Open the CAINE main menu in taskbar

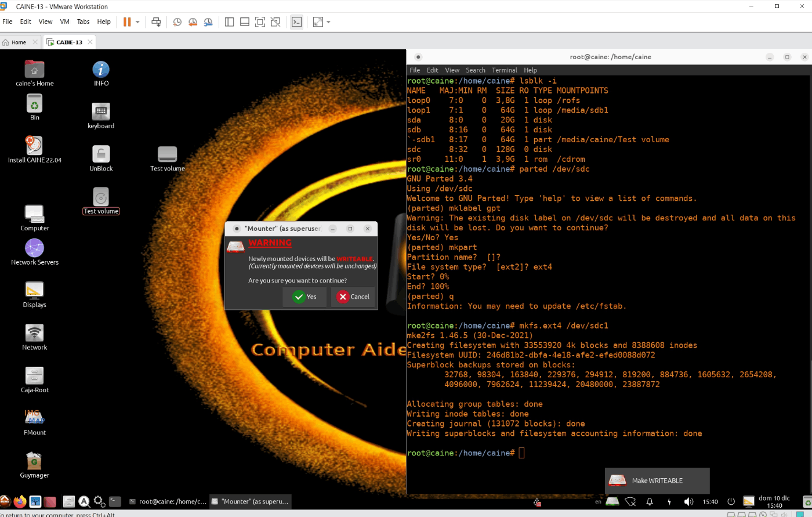[x=5, y=501]
